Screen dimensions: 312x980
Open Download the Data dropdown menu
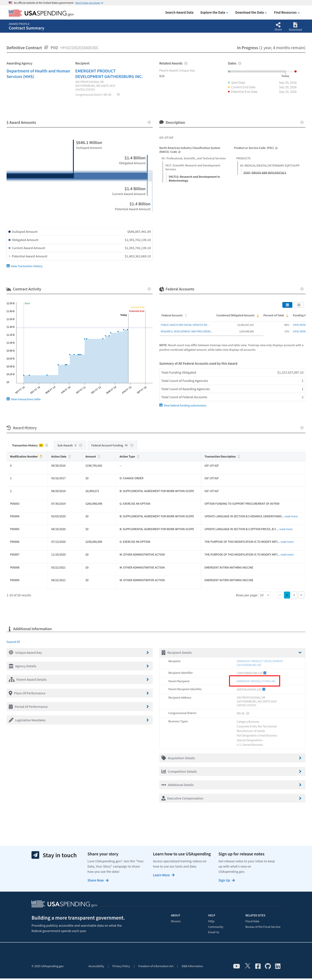(x=251, y=13)
